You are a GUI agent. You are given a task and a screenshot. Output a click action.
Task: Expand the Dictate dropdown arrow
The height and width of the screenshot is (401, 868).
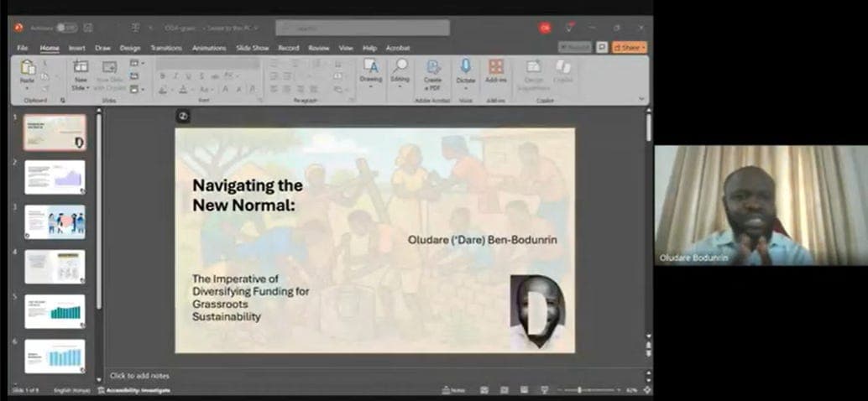465,87
